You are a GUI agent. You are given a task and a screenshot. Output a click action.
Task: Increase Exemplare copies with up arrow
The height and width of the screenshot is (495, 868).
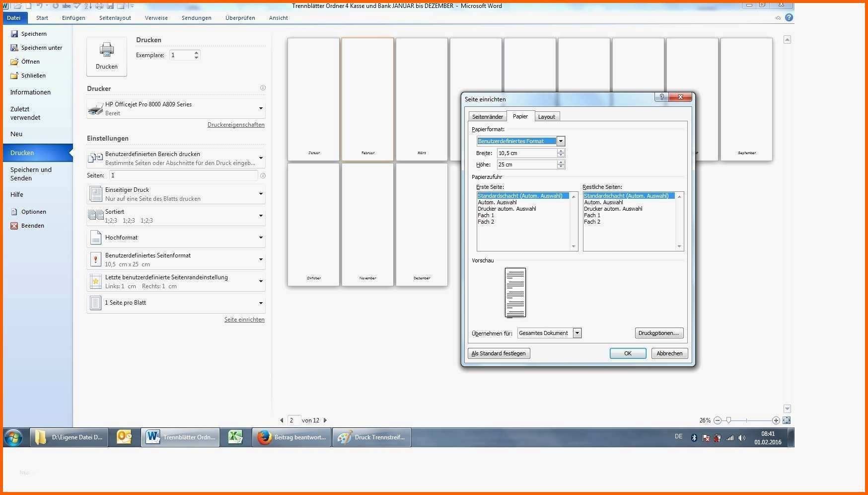click(x=197, y=53)
